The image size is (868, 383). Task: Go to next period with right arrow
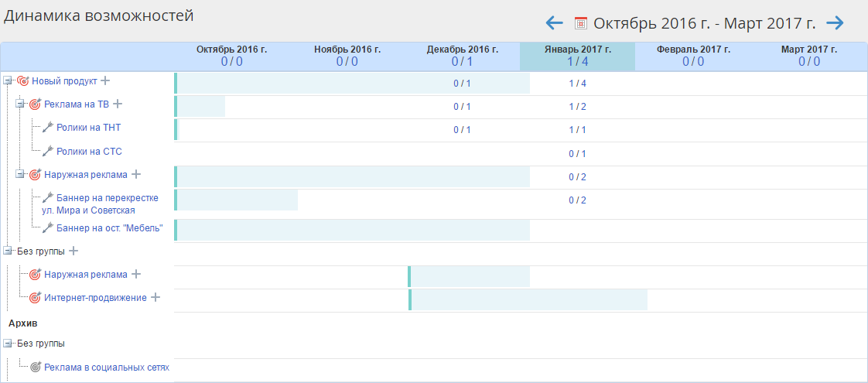tap(835, 23)
